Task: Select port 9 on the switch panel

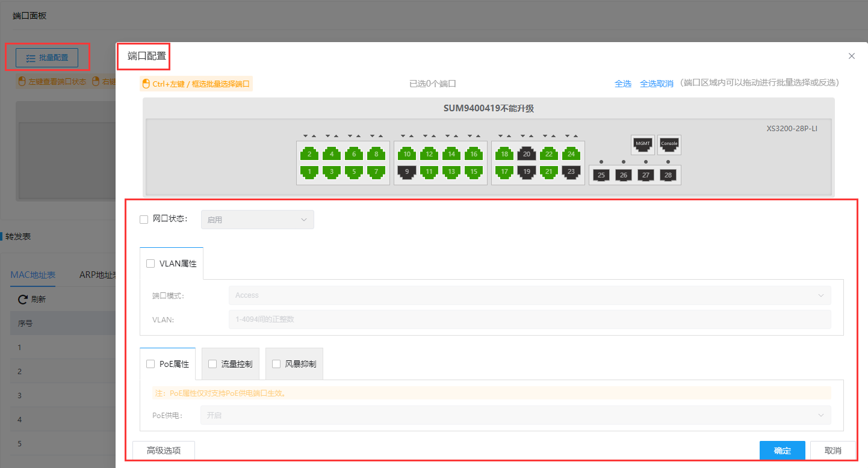Action: point(407,171)
